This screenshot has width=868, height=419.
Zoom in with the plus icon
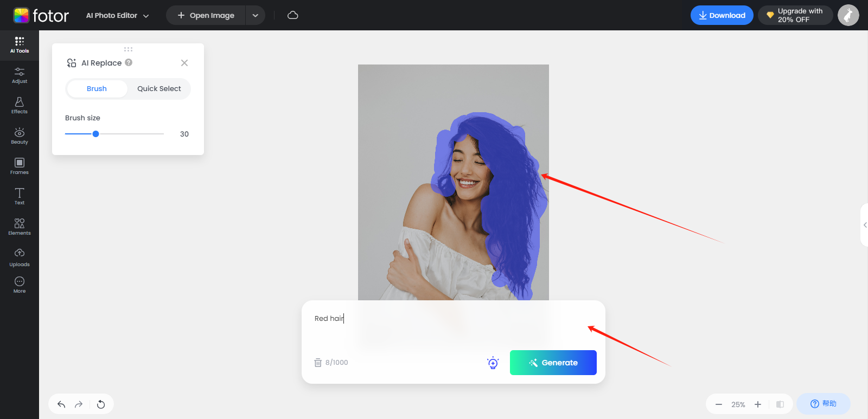758,404
